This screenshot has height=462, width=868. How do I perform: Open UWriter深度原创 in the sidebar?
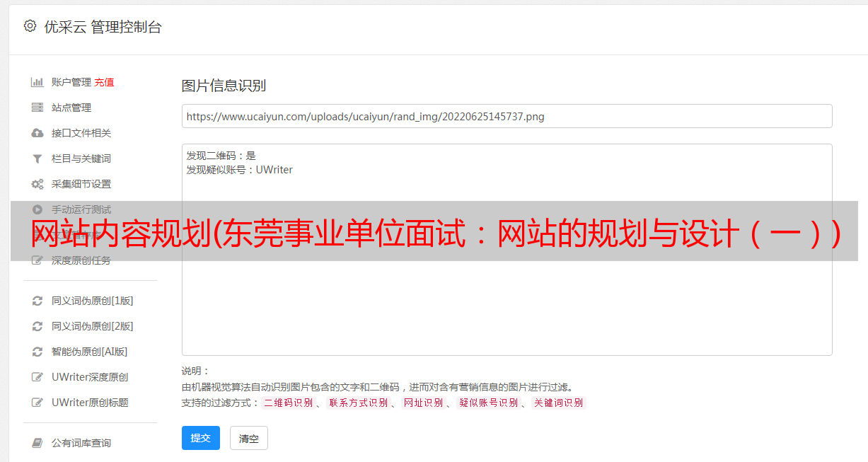coord(90,377)
